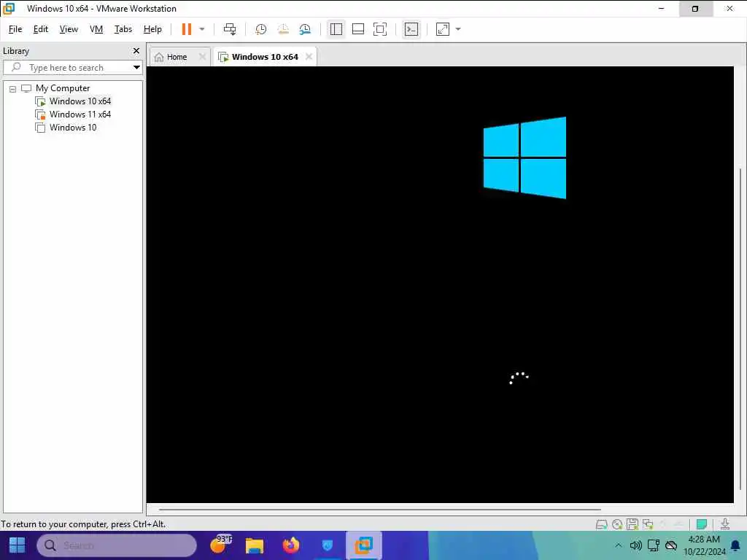Open the teal message log icon
The height and width of the screenshot is (560, 747).
(701, 524)
